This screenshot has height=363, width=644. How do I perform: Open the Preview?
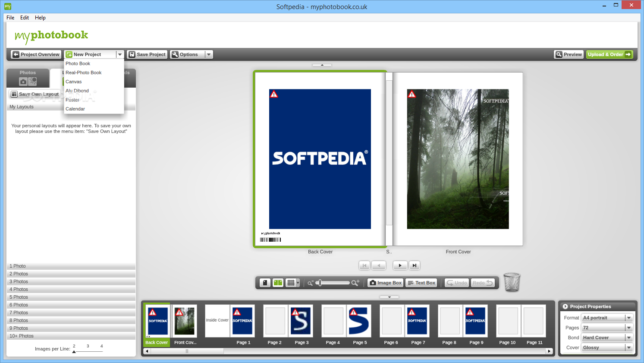[569, 54]
